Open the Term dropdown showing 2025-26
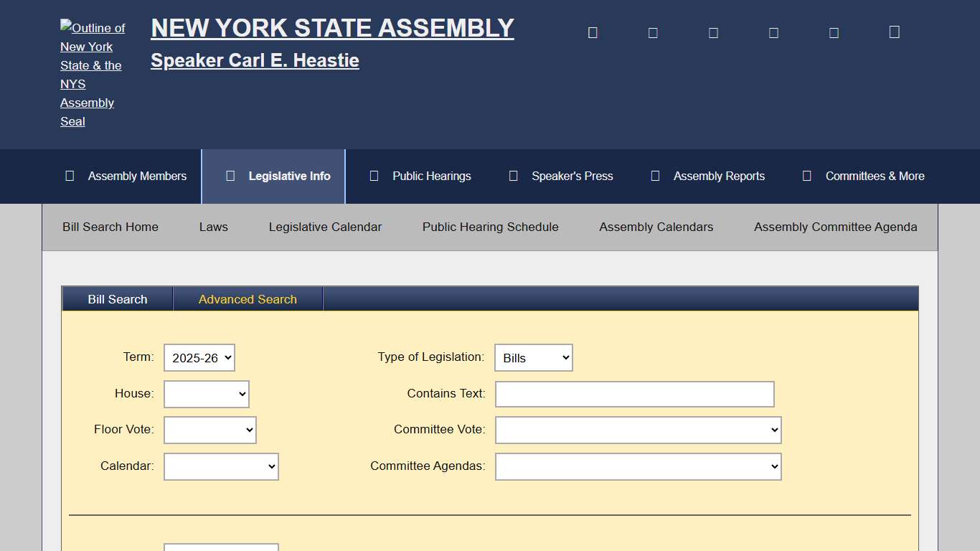The image size is (980, 551). 199,357
